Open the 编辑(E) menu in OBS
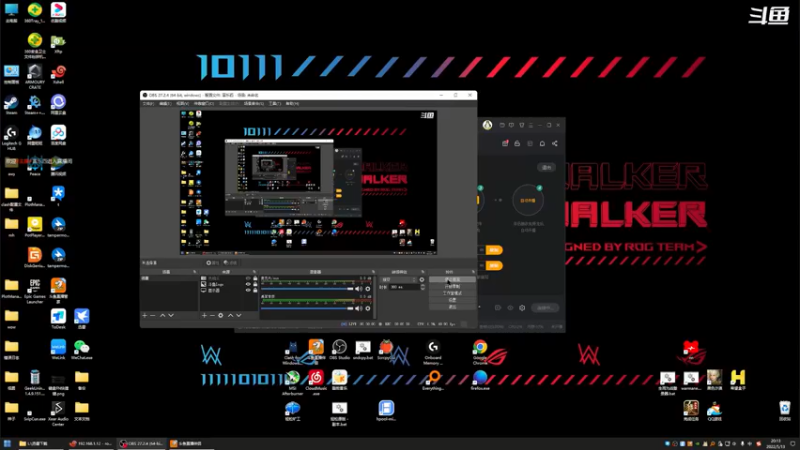800x450 pixels. click(165, 104)
